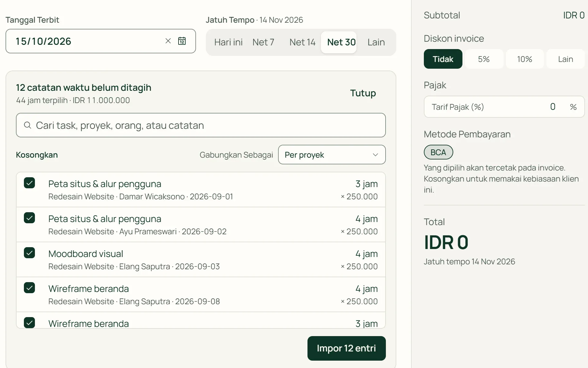Select the BCA payment method chip

coord(438,152)
